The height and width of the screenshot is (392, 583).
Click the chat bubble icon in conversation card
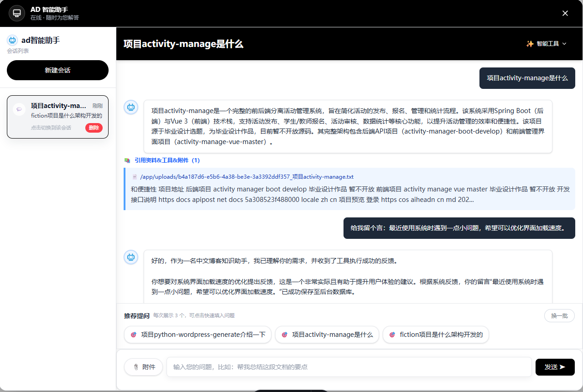pos(19,109)
